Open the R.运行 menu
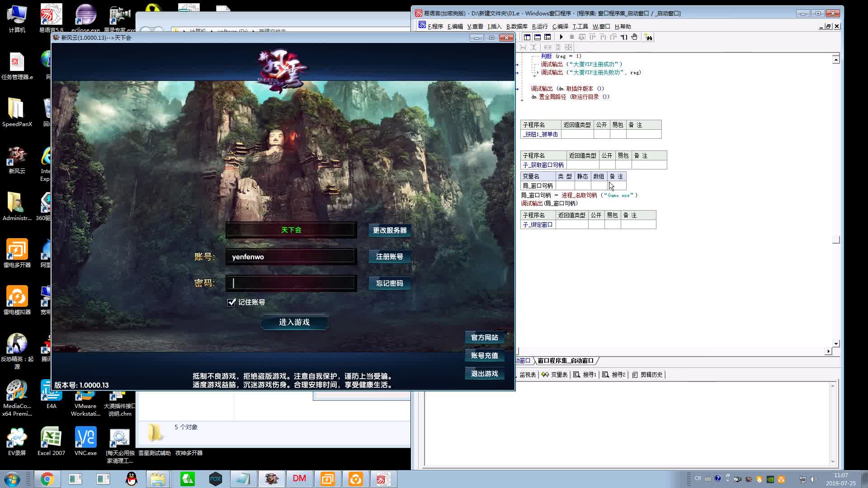 540,26
